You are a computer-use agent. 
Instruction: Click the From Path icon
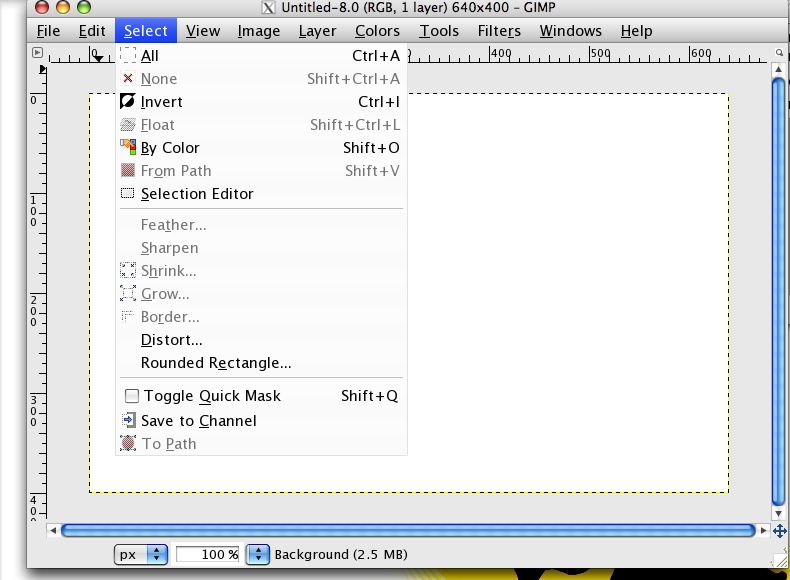click(128, 170)
